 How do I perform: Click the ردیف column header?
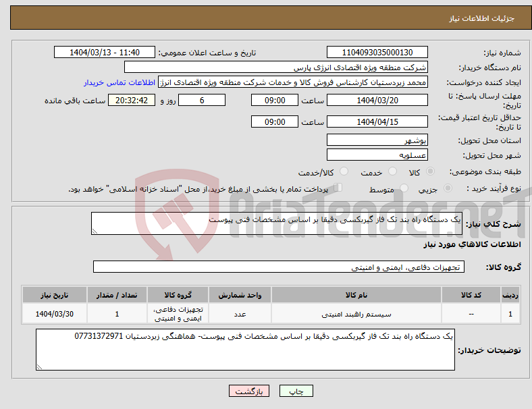[510, 295]
